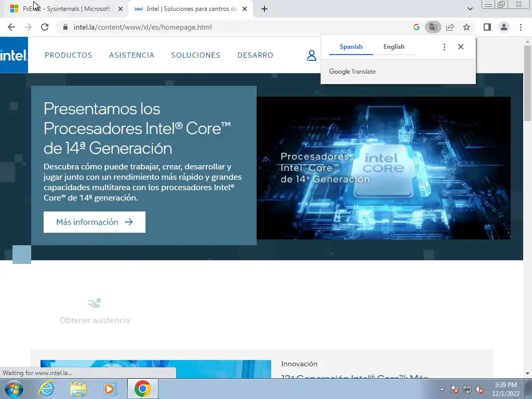This screenshot has height=399, width=532.
Task: Open the Windows Start button
Action: (x=14, y=389)
